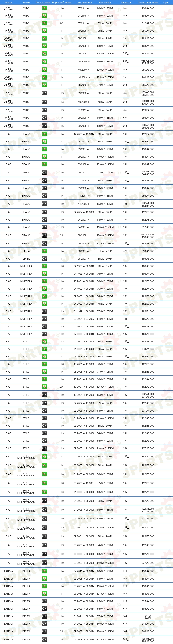Click the 63kW / 86KM power cell

click(105, 23)
